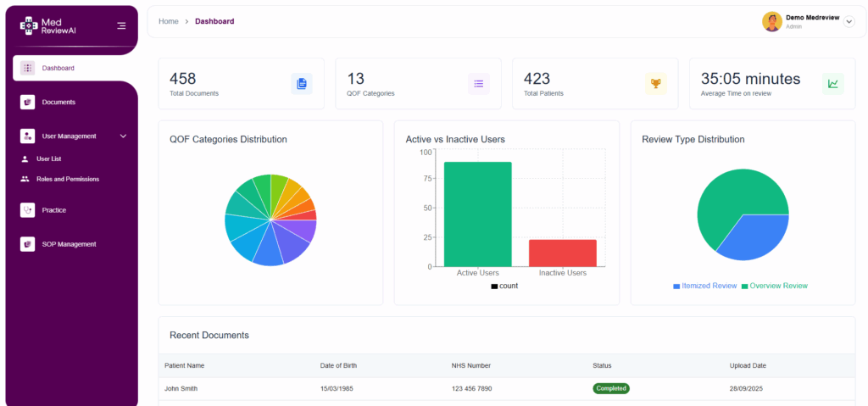Click the QOF Categories list icon

point(478,83)
